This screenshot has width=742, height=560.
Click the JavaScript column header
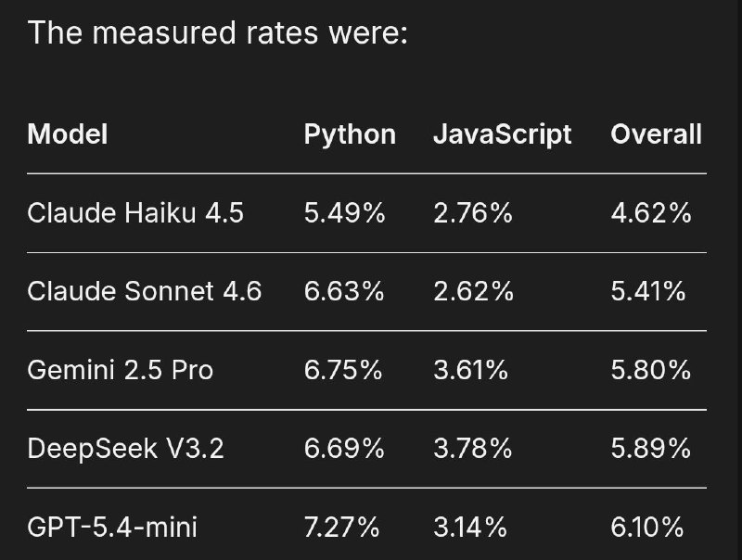click(503, 135)
